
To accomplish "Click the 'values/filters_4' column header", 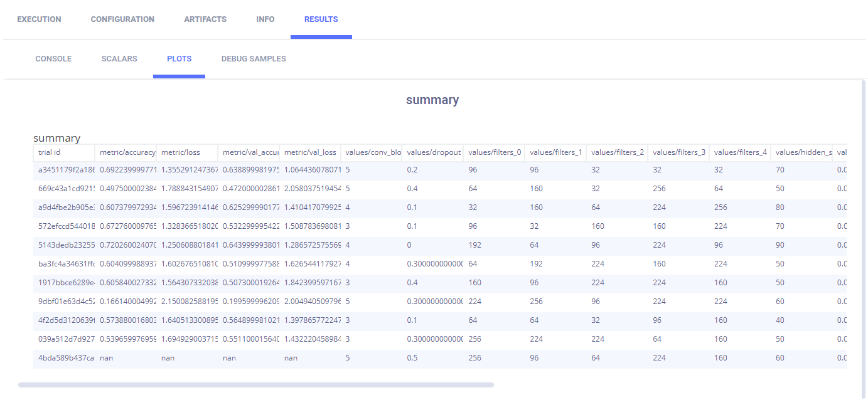I will [741, 152].
